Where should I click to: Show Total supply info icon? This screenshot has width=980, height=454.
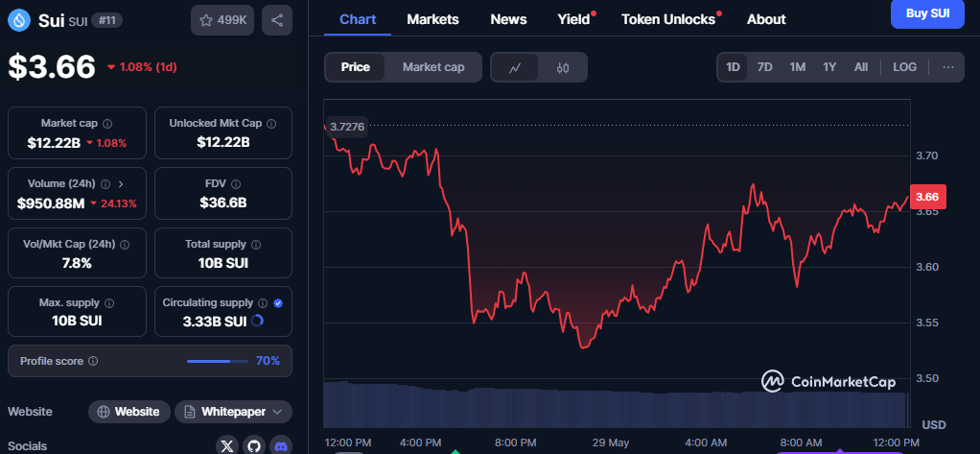point(256,245)
